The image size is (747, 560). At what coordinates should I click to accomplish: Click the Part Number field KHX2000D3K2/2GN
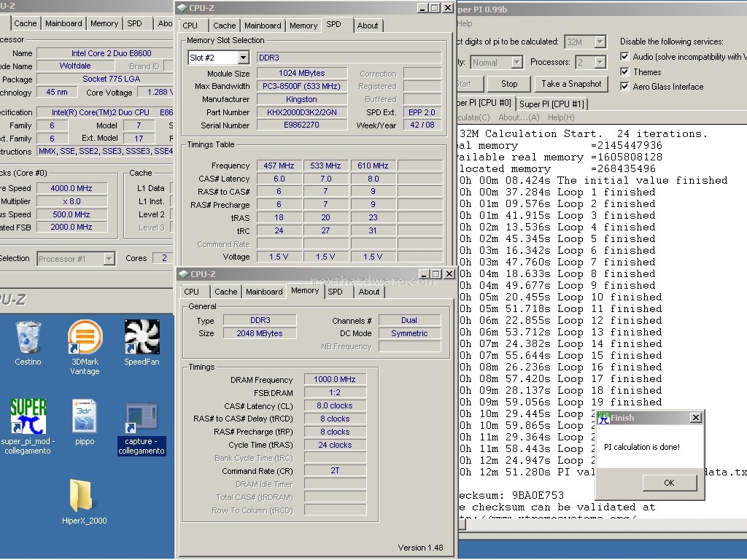[301, 112]
